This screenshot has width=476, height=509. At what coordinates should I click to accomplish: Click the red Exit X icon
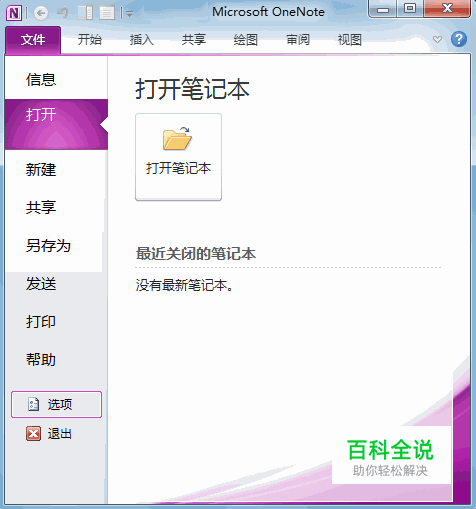coord(33,433)
